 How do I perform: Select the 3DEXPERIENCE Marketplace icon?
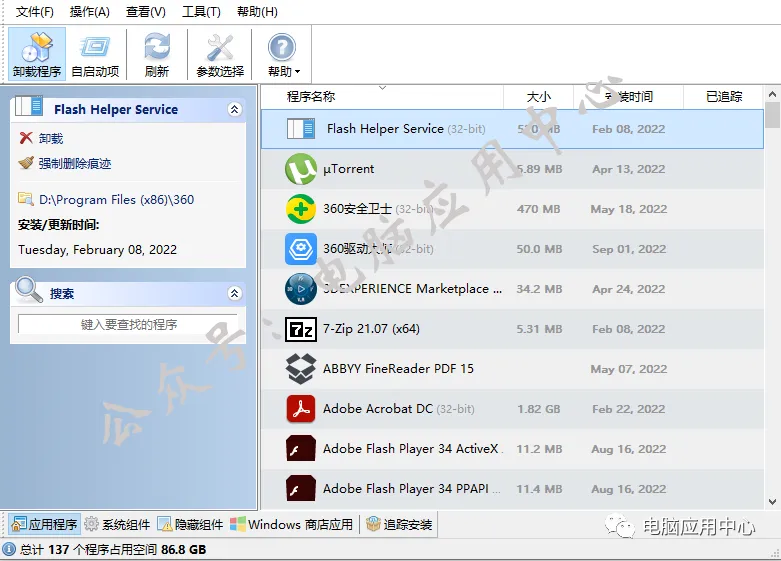click(301, 288)
